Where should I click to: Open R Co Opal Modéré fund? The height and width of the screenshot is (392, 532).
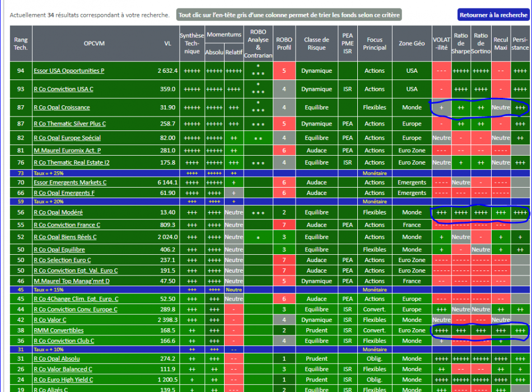[58, 212]
